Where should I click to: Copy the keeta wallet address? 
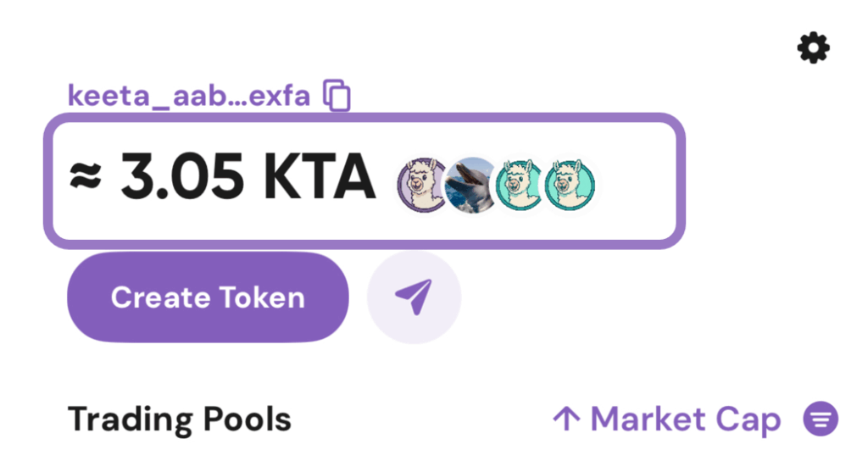[337, 96]
